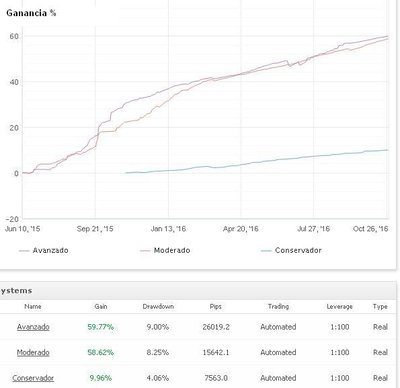Sort table by Drawdown column header
The height and width of the screenshot is (388, 400).
pos(158,306)
